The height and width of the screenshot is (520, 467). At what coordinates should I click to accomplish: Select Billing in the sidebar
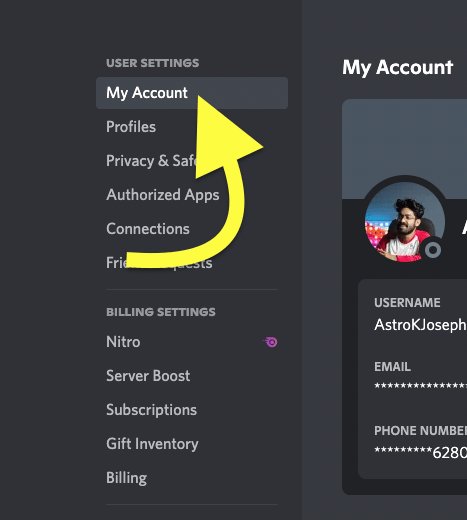point(126,478)
